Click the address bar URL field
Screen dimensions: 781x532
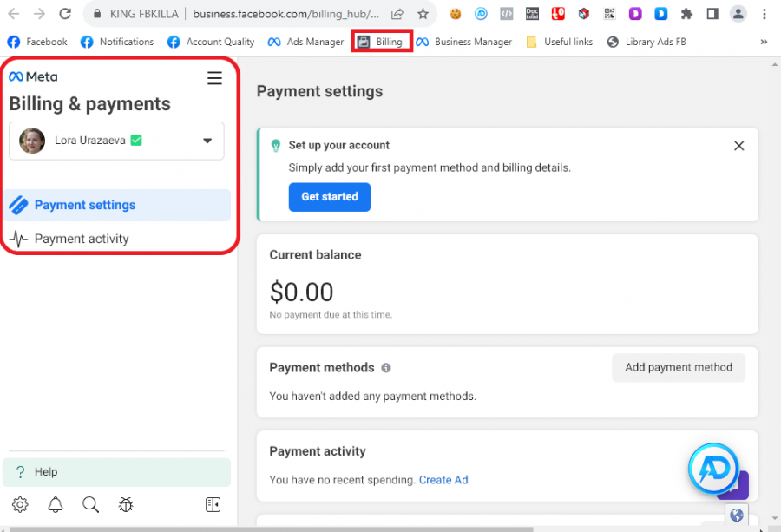[x=285, y=13]
